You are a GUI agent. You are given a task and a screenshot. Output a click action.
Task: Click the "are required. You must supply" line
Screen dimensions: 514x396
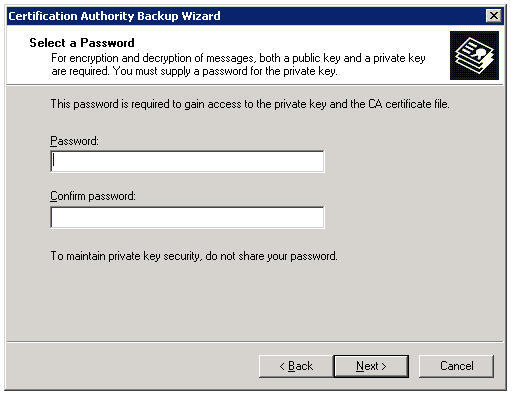coord(194,71)
